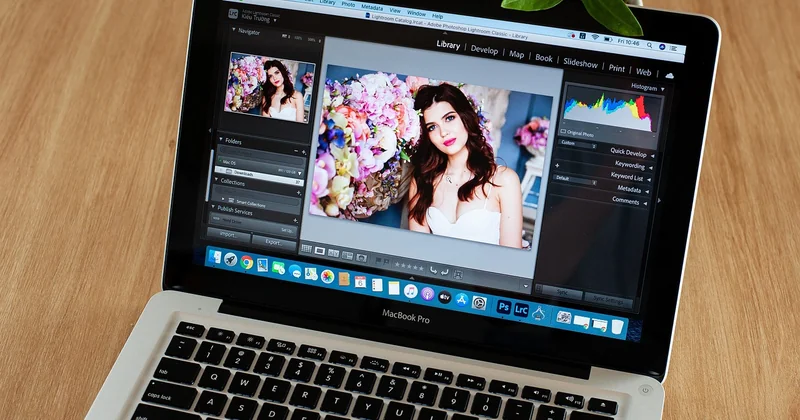The width and height of the screenshot is (800, 420).
Task: Open Apple TV from the Dock
Action: (x=444, y=297)
